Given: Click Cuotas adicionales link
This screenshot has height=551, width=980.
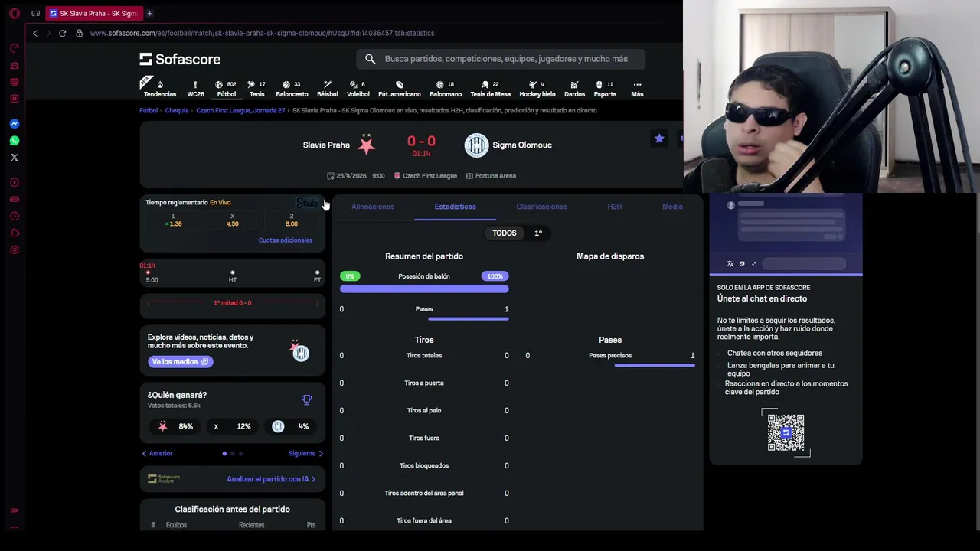Looking at the screenshot, I should click(286, 240).
